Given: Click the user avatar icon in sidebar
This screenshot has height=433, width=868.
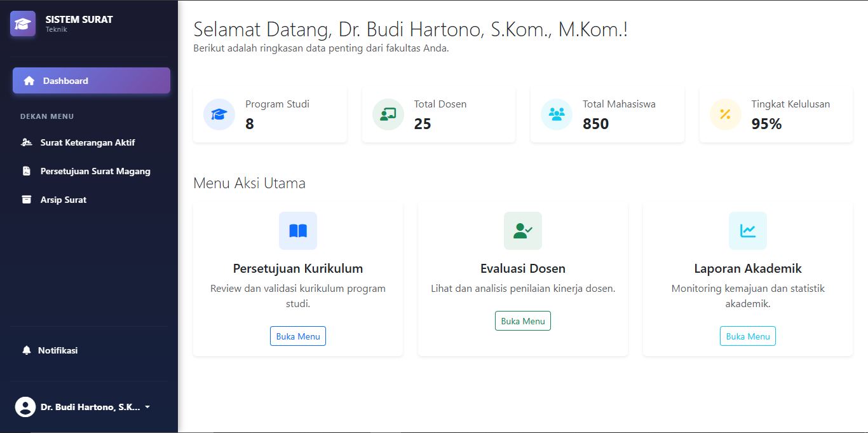Looking at the screenshot, I should [25, 407].
